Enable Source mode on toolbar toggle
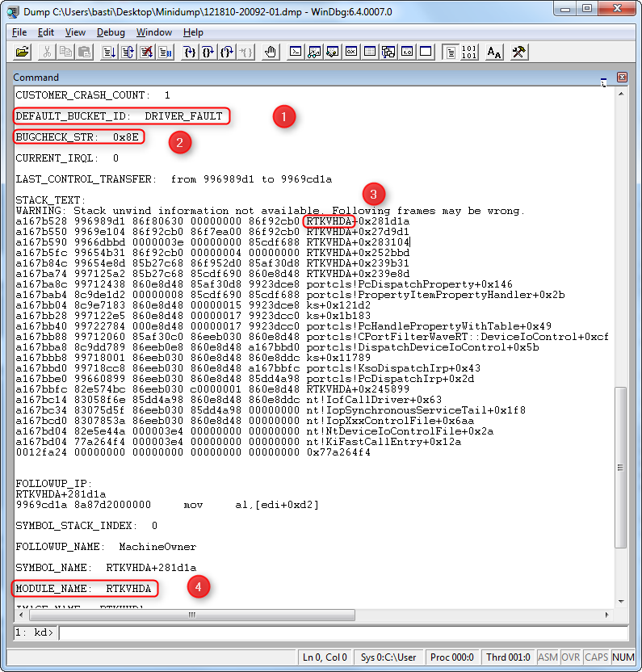642x672 pixels. 450,52
